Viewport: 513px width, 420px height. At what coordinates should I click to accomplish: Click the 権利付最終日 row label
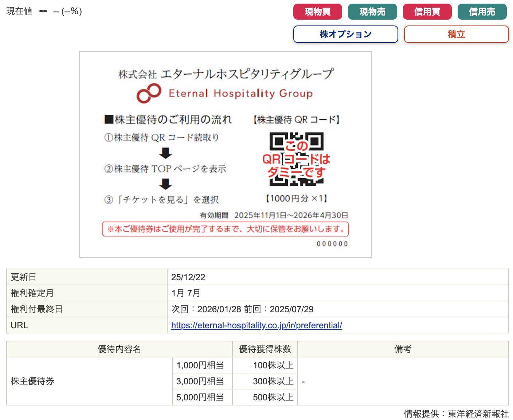coord(36,309)
